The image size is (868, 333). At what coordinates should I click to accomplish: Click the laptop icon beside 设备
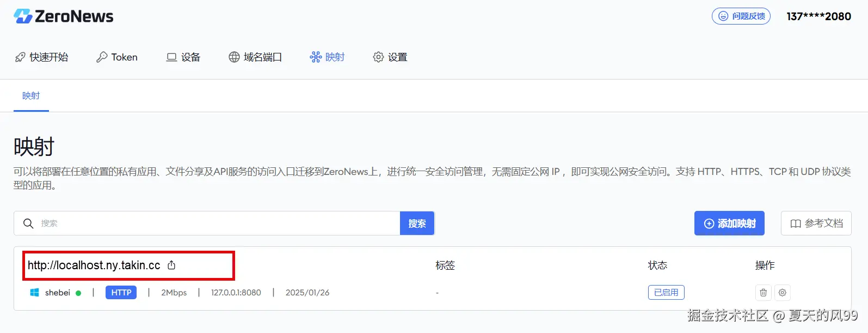pyautogui.click(x=171, y=57)
